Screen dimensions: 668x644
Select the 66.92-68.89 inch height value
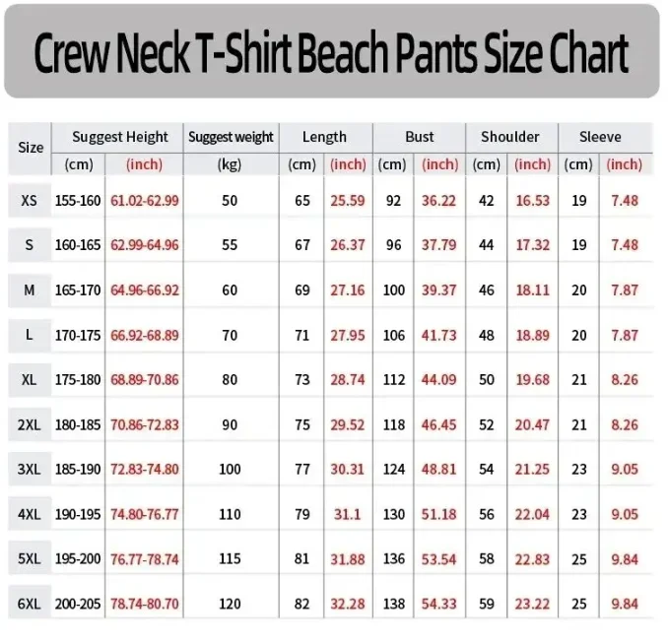[145, 335]
